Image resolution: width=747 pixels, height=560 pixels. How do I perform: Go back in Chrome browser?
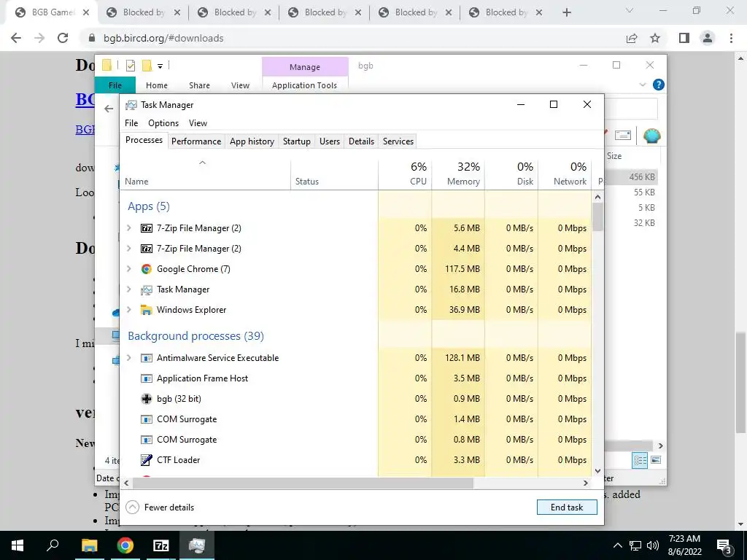[x=16, y=38]
